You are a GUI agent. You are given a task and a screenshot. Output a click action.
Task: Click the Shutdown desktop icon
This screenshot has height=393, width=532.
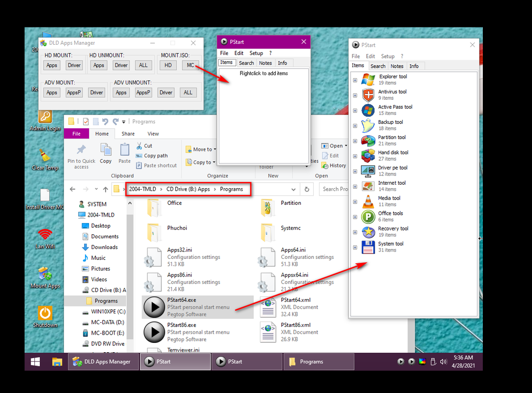click(x=45, y=317)
